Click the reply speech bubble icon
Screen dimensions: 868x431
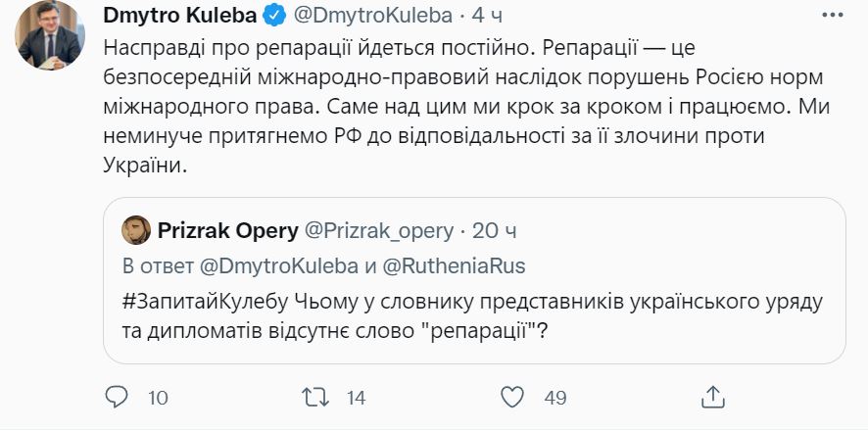click(x=117, y=397)
